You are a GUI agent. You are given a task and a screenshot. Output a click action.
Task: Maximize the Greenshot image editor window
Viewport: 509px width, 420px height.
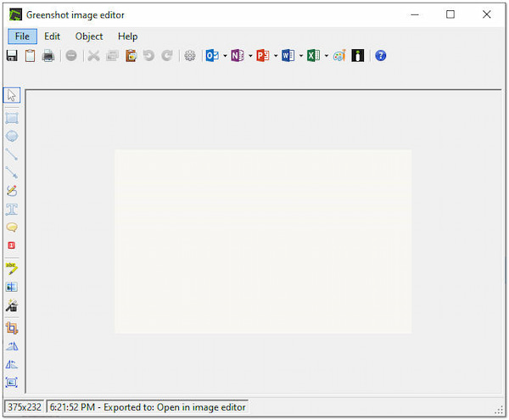[x=450, y=14]
